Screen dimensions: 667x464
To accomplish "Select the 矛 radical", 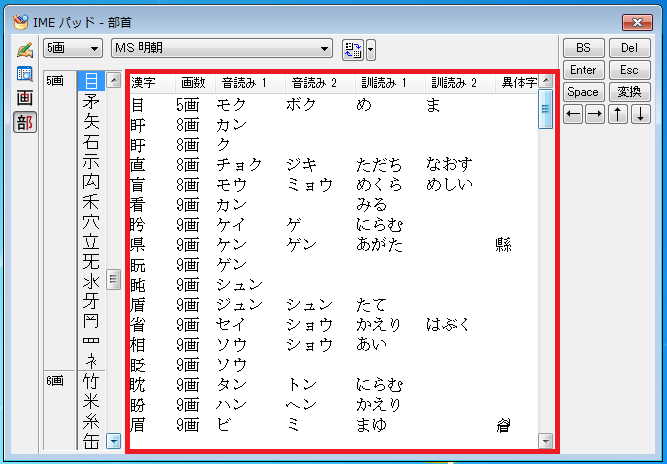I will [91, 101].
